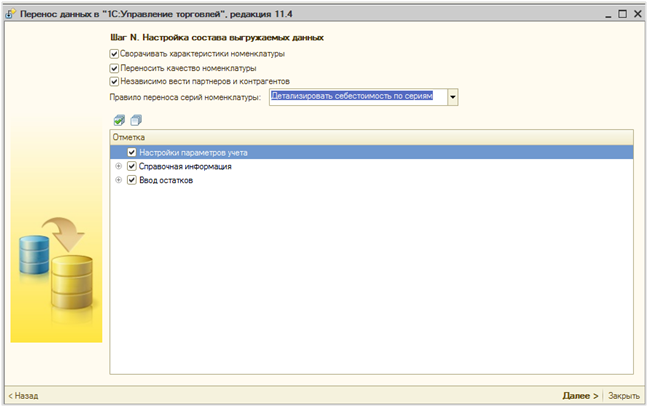This screenshot has height=407, width=649.
Task: Toggle 'Сворачивать характеристики номенклатуры' checkbox
Action: click(114, 54)
